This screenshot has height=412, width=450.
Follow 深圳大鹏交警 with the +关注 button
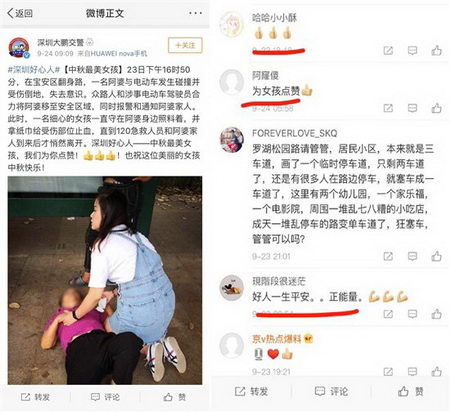[x=185, y=45]
